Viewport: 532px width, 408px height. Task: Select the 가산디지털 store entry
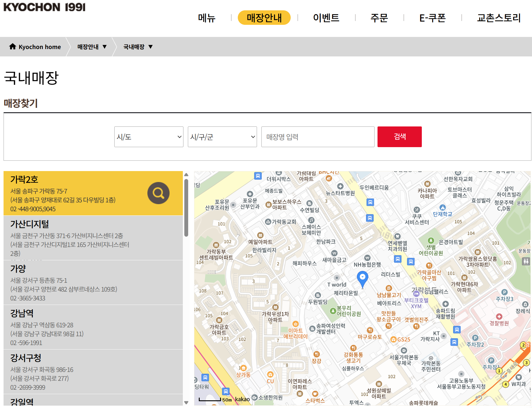pyautogui.click(x=93, y=238)
